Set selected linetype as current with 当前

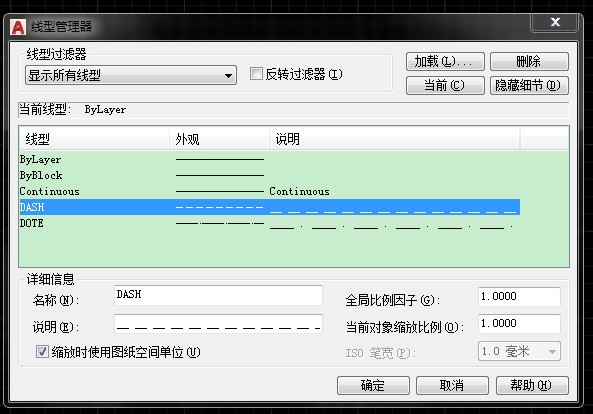point(445,85)
